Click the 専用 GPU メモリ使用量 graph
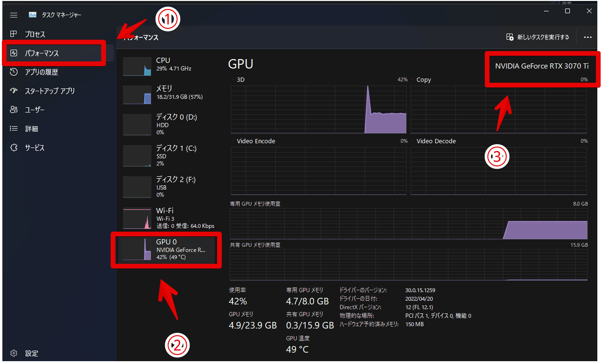This screenshot has width=603, height=364. pos(409,223)
